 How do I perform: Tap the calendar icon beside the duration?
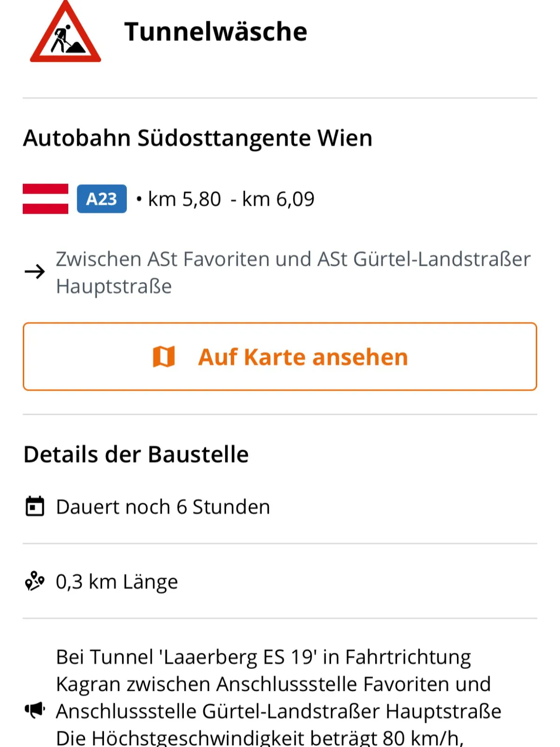click(35, 506)
